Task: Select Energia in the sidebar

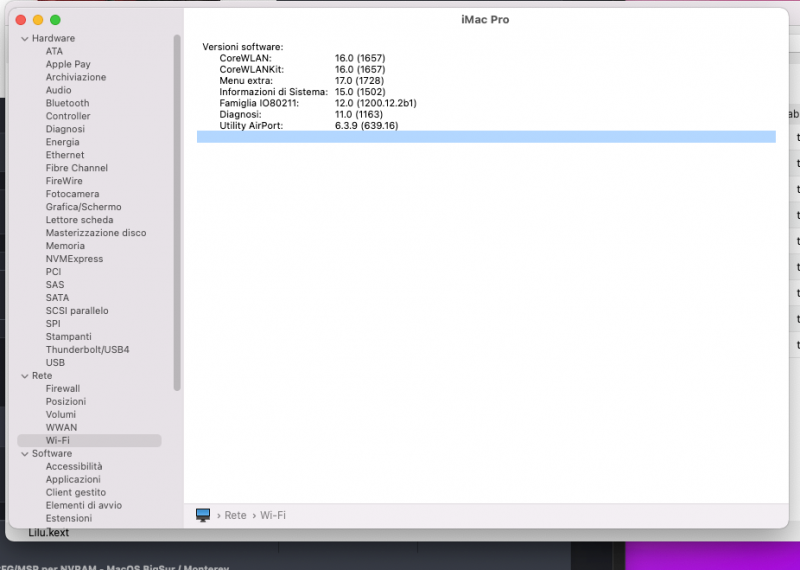Action: pos(63,142)
